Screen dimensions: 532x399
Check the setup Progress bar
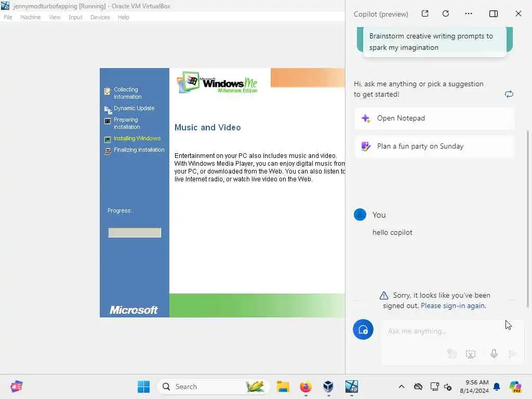pyautogui.click(x=135, y=232)
